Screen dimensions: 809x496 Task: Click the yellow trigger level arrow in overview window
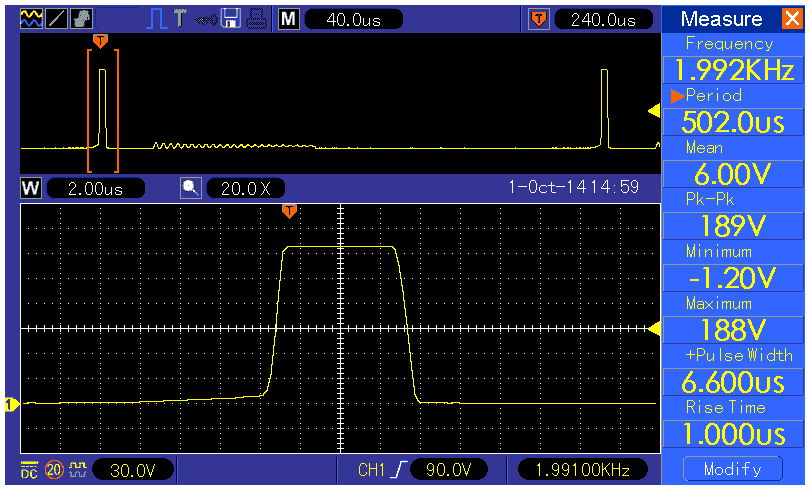click(654, 110)
